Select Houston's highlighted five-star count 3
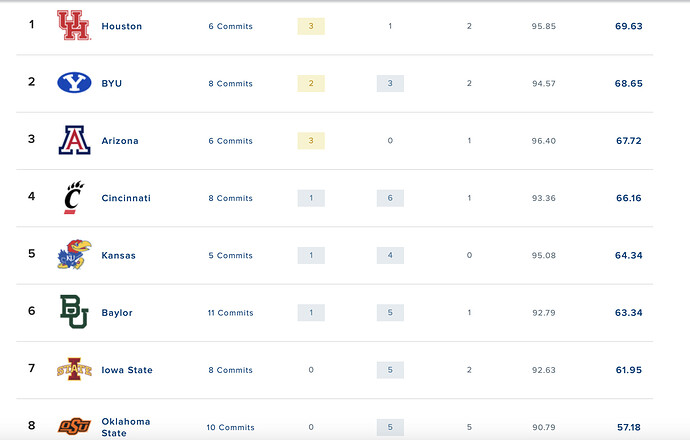Image resolution: width=690 pixels, height=440 pixels. [311, 26]
